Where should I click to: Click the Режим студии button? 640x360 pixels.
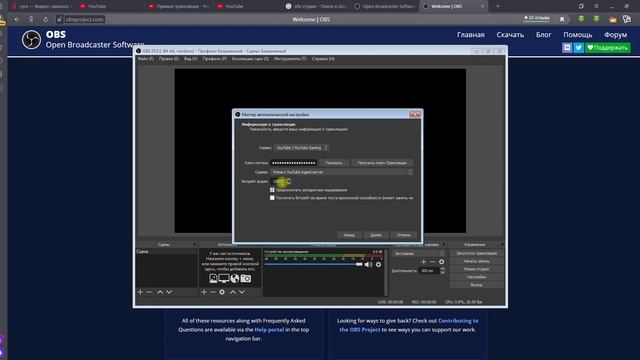(x=476, y=269)
